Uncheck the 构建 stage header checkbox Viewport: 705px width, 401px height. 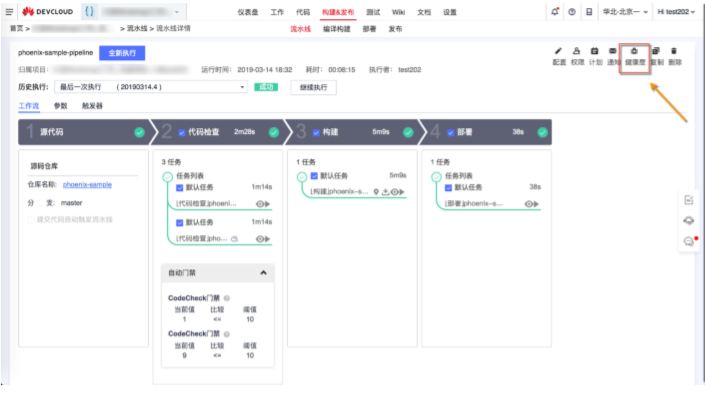316,133
